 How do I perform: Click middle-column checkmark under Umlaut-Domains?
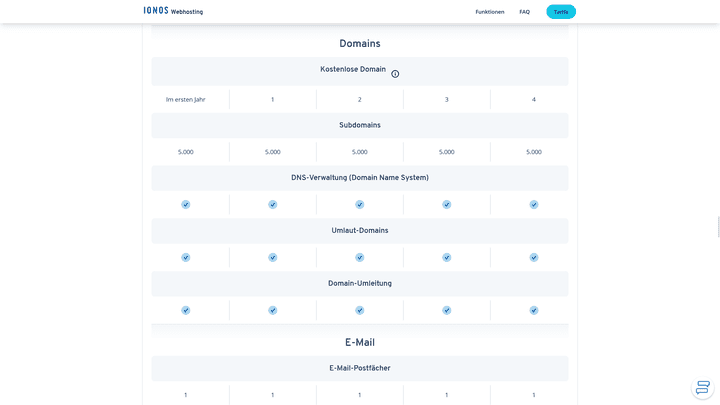coord(360,257)
